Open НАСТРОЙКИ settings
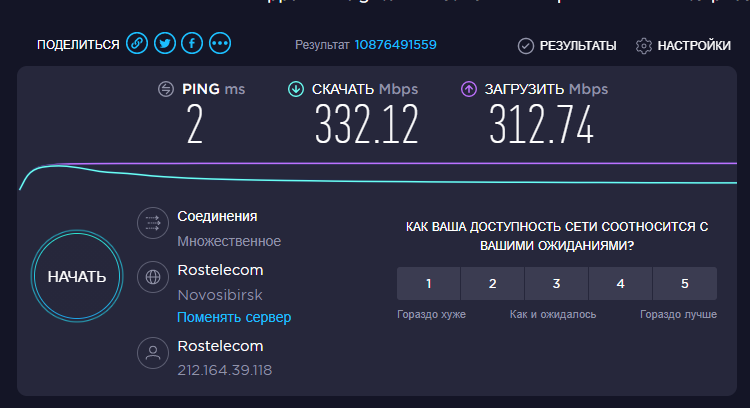This screenshot has width=750, height=408. tap(683, 45)
